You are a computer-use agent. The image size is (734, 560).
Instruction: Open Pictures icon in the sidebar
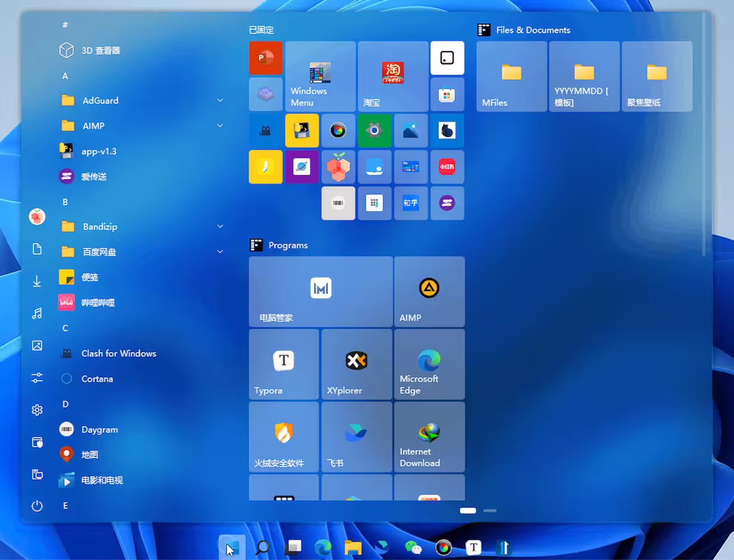click(x=37, y=346)
